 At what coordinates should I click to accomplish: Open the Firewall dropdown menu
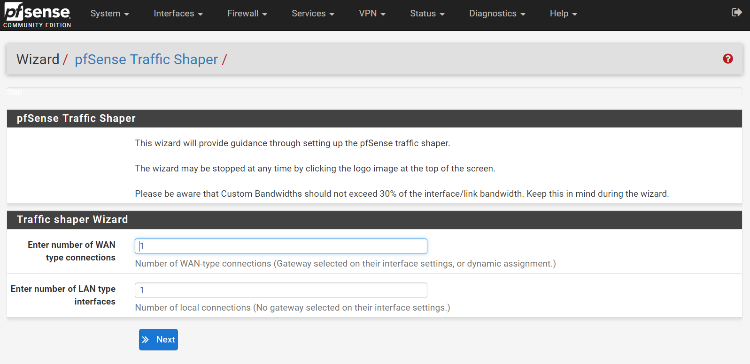247,14
